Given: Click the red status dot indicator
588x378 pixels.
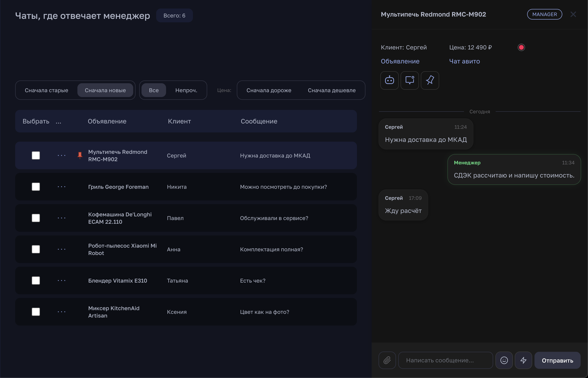Looking at the screenshot, I should 521,47.
